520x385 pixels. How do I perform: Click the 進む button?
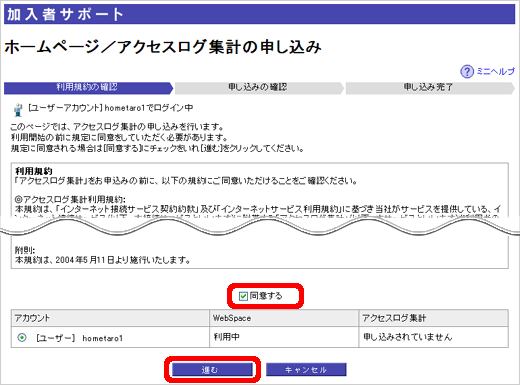point(212,370)
